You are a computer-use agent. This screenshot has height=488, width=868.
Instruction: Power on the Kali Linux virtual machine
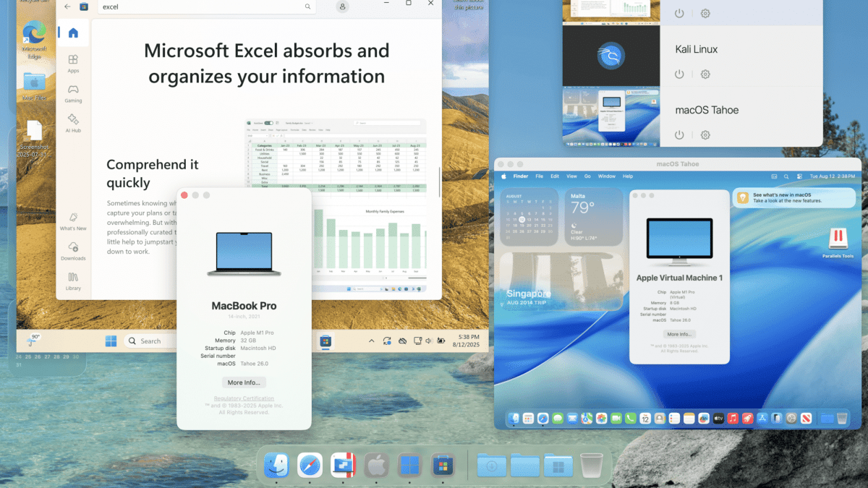[x=678, y=74]
